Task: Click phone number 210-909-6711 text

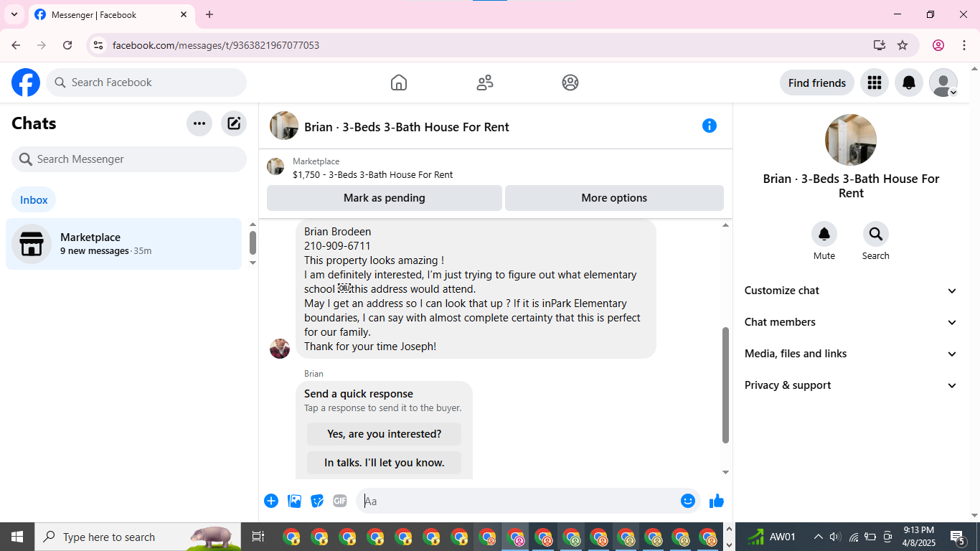Action: (x=337, y=246)
